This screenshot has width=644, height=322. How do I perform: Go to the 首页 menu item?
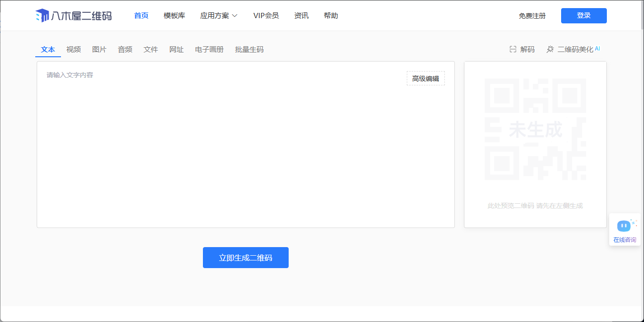click(x=141, y=16)
